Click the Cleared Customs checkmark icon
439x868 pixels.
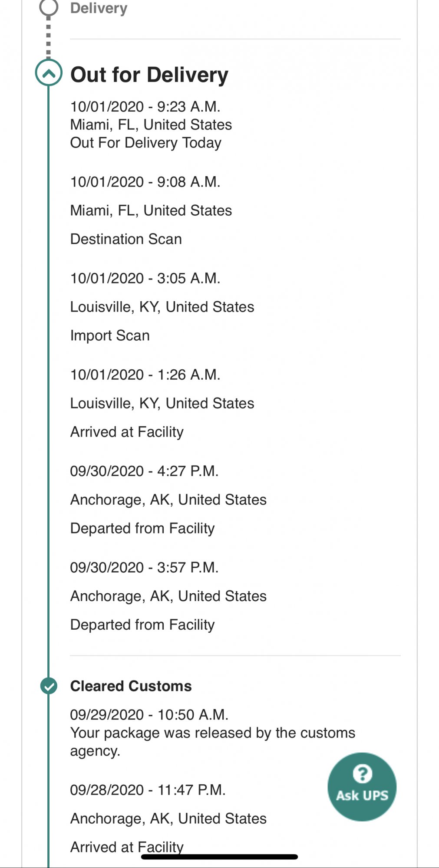[x=49, y=686]
